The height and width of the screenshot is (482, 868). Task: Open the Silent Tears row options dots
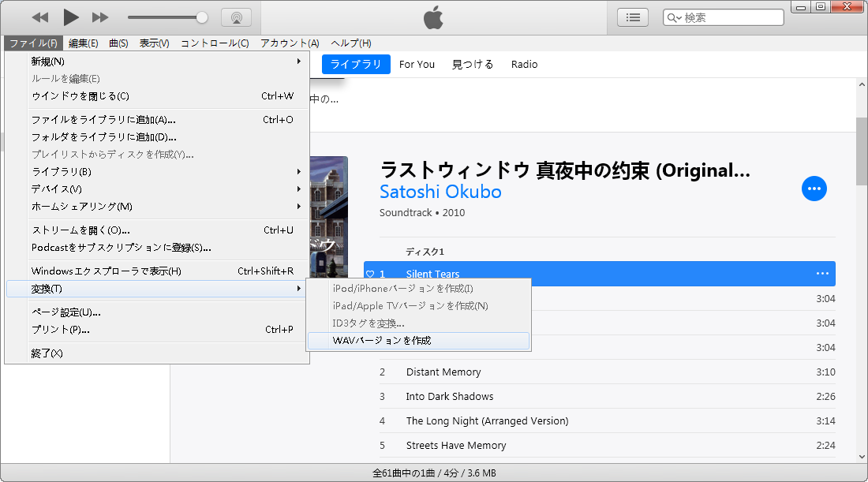click(x=822, y=274)
